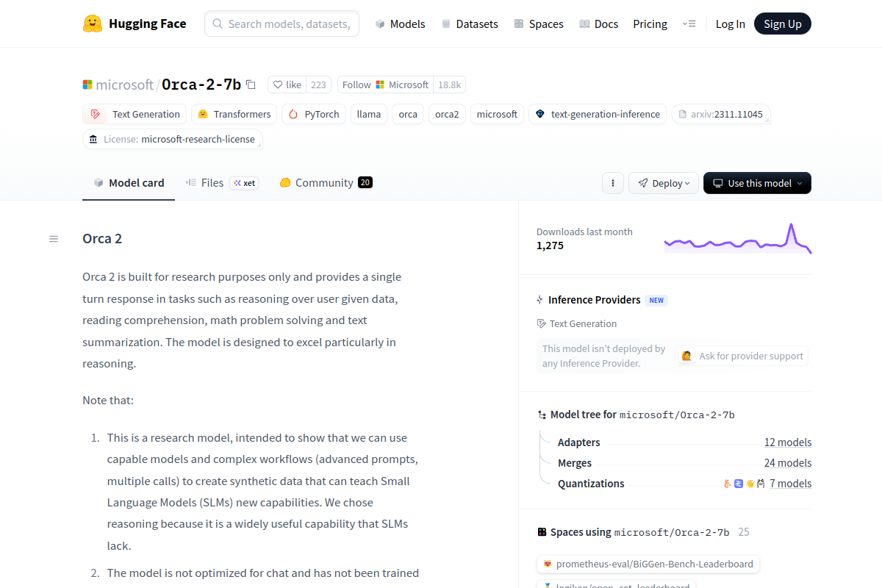882x588 pixels.
Task: Open the three-dot more options menu
Action: click(x=613, y=183)
